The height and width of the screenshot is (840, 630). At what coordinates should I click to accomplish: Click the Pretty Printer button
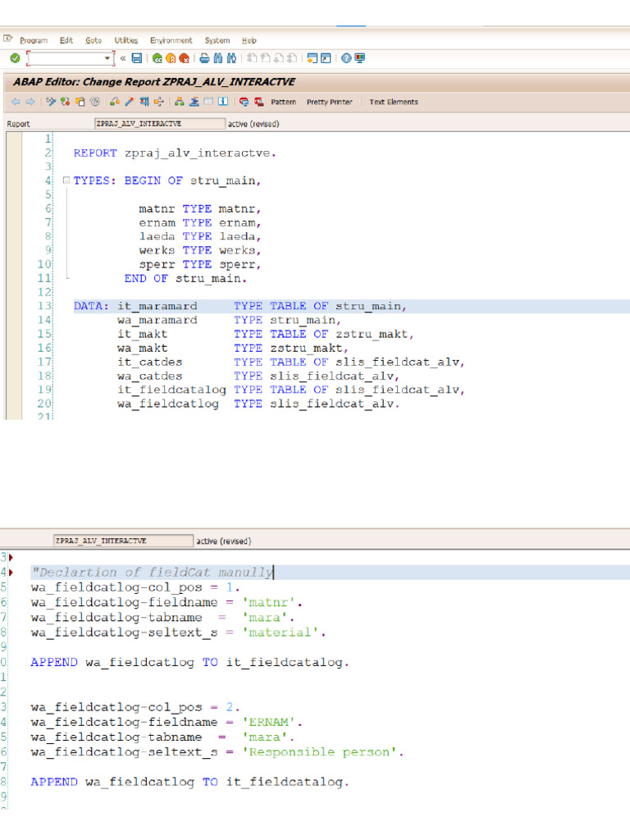(x=330, y=102)
